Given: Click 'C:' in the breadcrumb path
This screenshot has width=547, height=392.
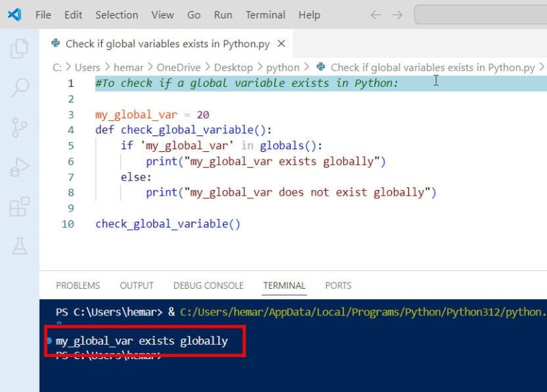Looking at the screenshot, I should tap(57, 67).
